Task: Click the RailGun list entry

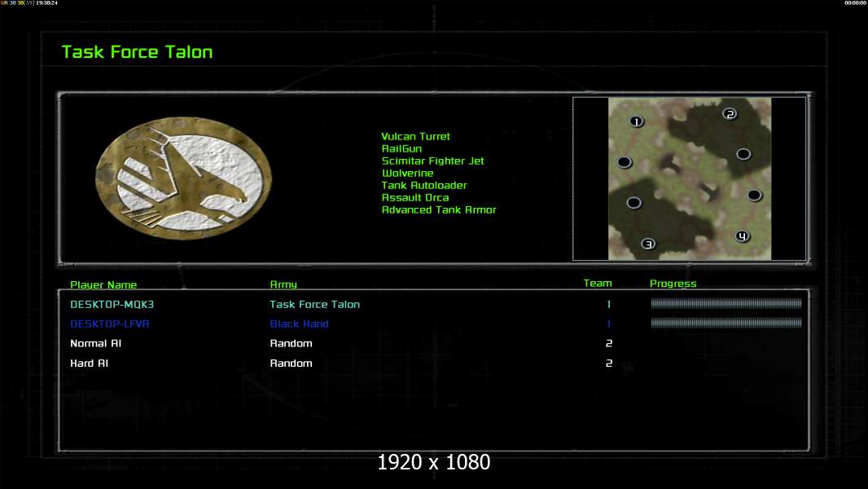Action: [x=401, y=148]
